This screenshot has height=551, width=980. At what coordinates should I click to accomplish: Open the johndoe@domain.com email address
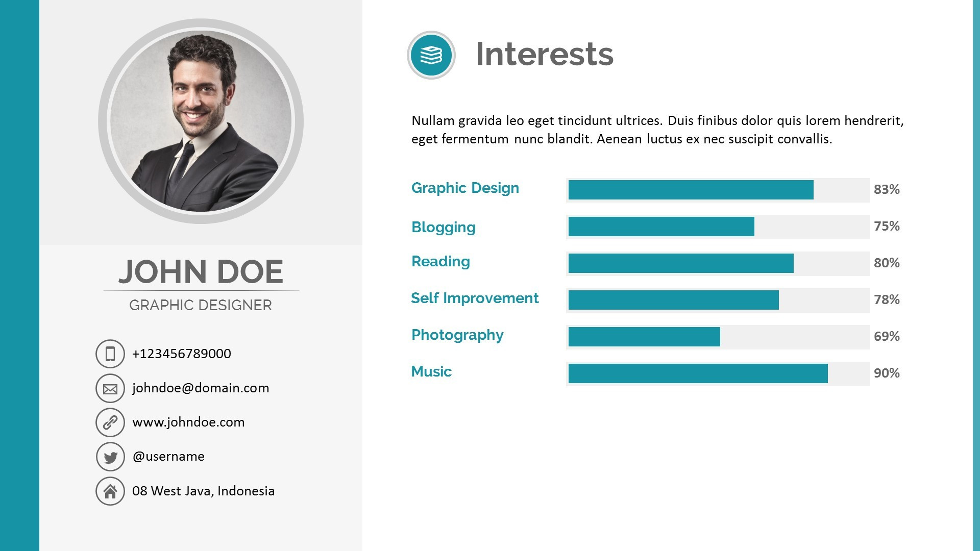pyautogui.click(x=201, y=388)
